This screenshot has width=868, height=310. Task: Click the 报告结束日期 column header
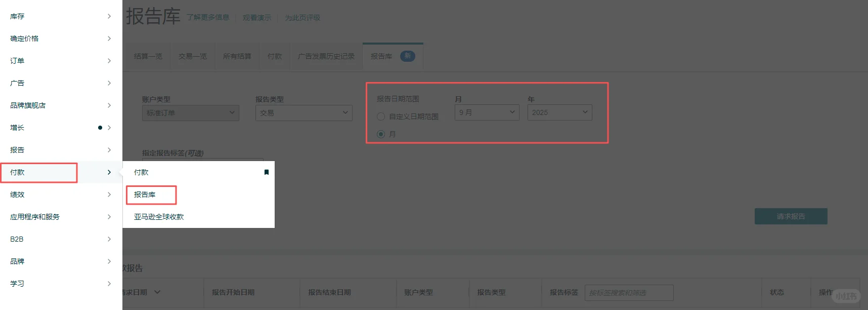pos(329,292)
